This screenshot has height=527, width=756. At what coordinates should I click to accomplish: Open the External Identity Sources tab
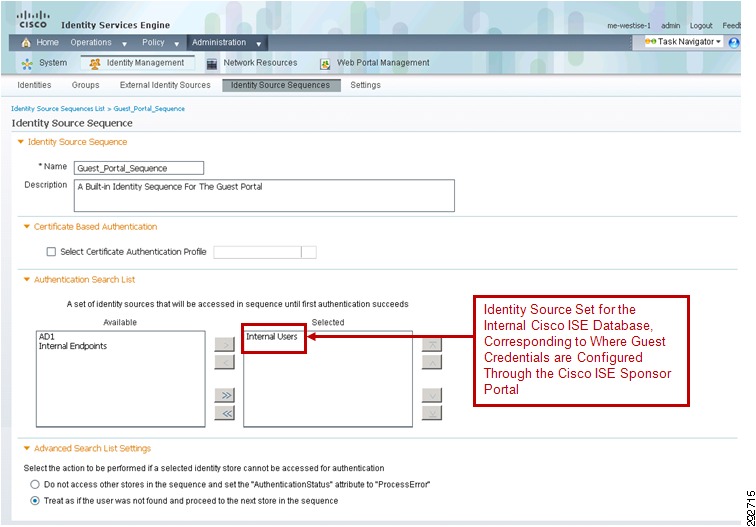(165, 85)
